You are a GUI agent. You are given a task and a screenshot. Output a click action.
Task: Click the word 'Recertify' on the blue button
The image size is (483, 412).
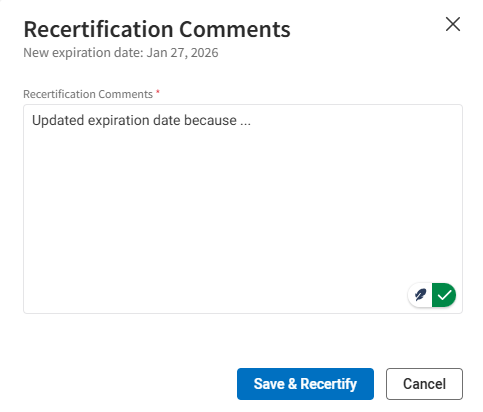point(329,384)
